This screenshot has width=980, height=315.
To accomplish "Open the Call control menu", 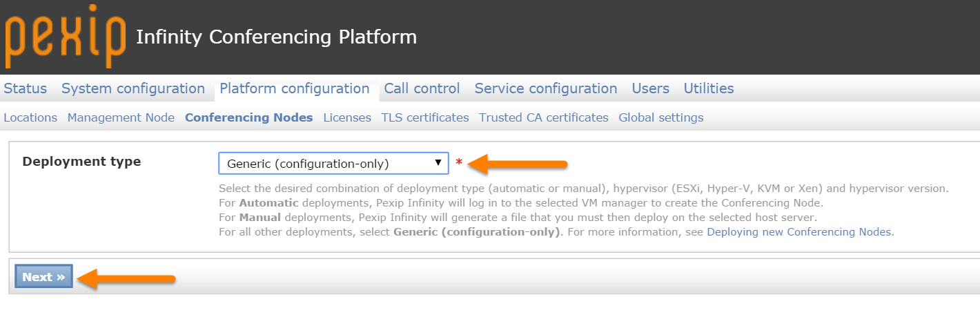I will pos(422,88).
